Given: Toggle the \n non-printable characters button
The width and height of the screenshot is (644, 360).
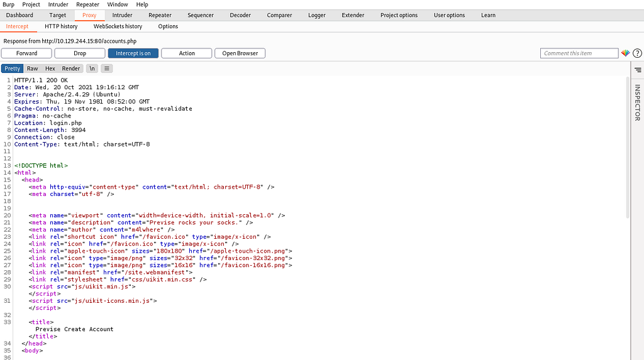Looking at the screenshot, I should [92, 68].
